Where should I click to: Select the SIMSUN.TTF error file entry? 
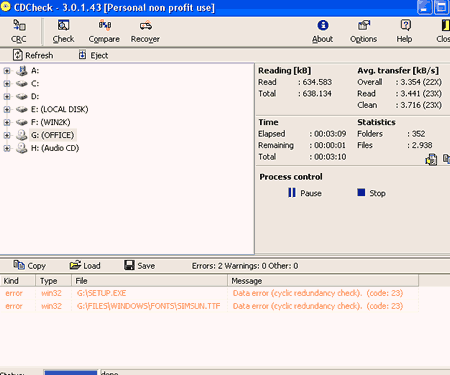click(x=149, y=306)
